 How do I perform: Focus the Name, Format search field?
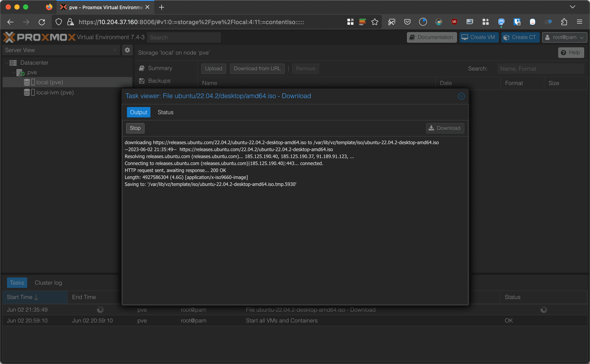pyautogui.click(x=540, y=69)
